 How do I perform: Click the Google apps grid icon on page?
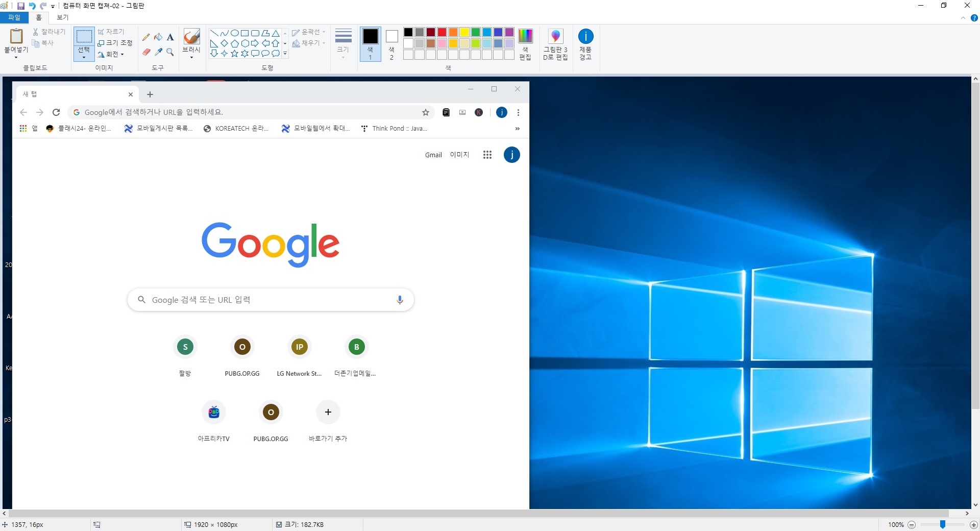487,155
